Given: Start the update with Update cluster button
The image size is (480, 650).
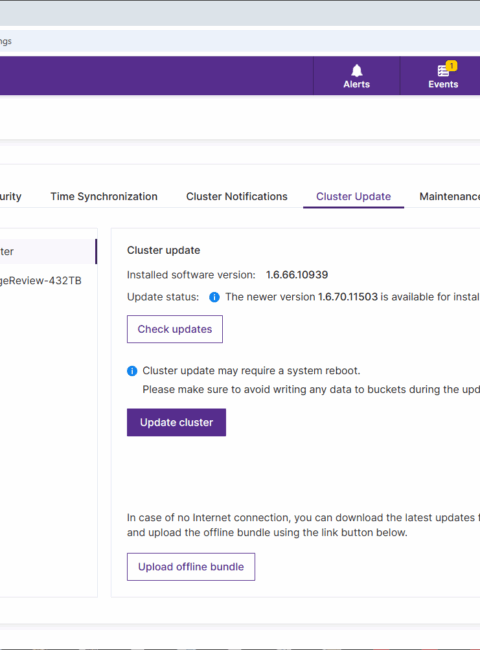Looking at the screenshot, I should click(177, 422).
